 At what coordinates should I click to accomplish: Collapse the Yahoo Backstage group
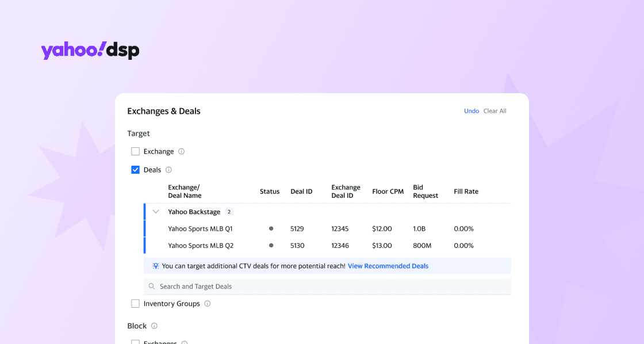[156, 212]
